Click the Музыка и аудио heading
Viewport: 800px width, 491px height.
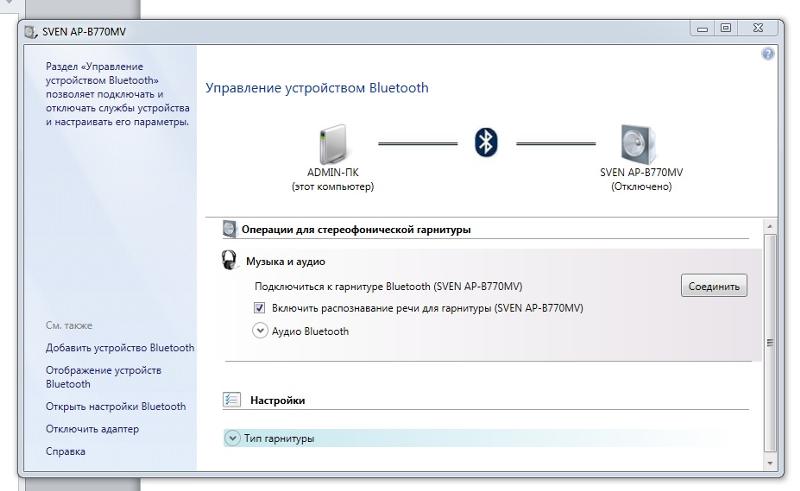click(x=286, y=261)
